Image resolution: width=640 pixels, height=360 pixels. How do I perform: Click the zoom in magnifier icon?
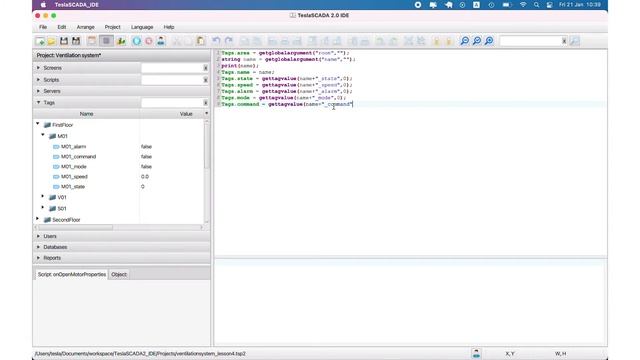click(x=489, y=41)
